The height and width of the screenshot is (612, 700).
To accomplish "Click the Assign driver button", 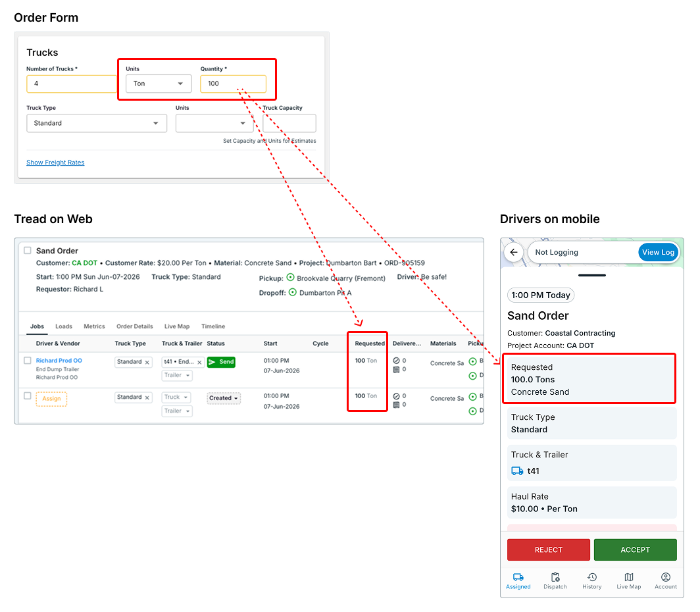I will coord(51,399).
